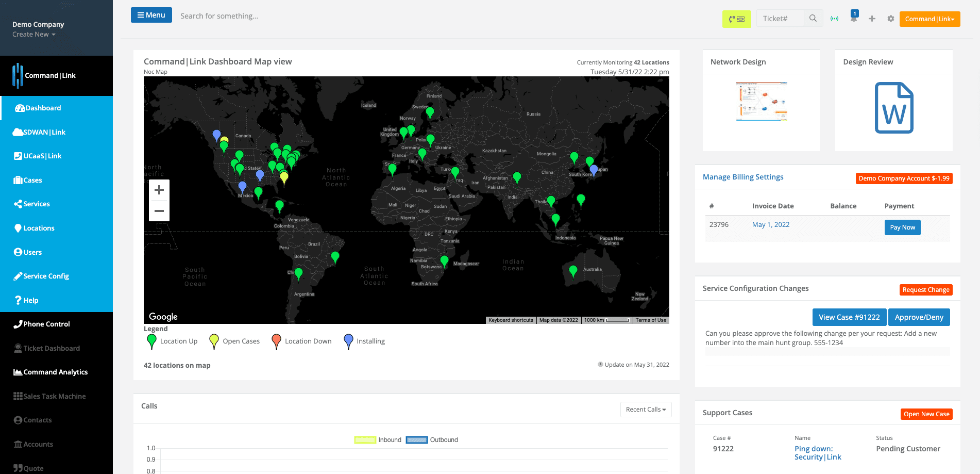The width and height of the screenshot is (980, 474).
Task: Open Command Analytics from the sidebar
Action: [57, 372]
